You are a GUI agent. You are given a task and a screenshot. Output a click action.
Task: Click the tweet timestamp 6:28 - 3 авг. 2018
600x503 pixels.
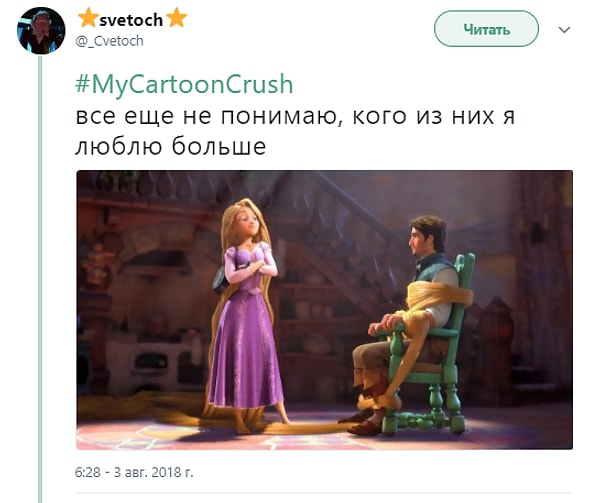pyautogui.click(x=134, y=472)
